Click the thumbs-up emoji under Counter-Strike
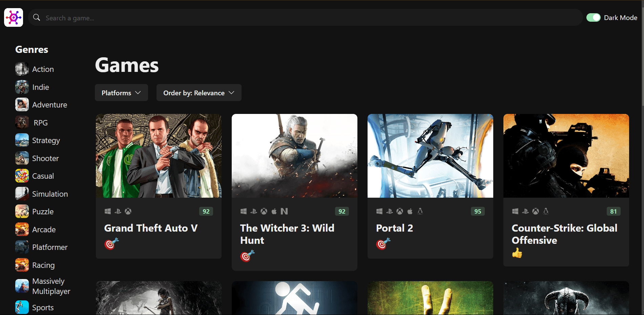 517,253
